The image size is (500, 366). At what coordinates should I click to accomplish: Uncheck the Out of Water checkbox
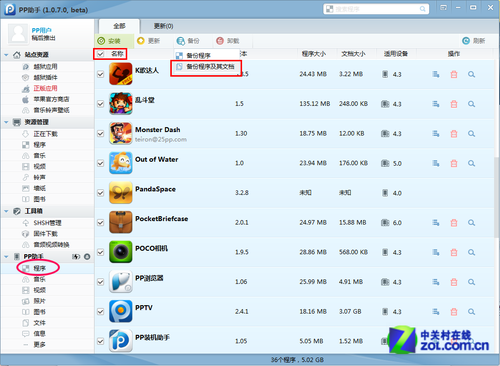(100, 163)
